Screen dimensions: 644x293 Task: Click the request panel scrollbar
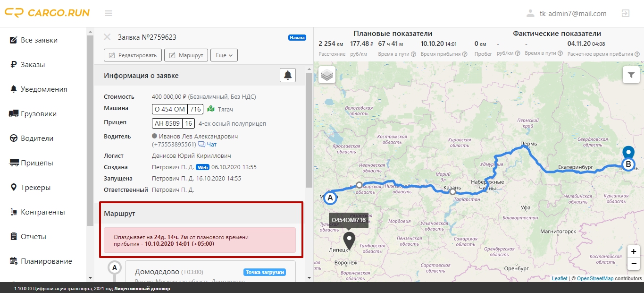[309, 130]
